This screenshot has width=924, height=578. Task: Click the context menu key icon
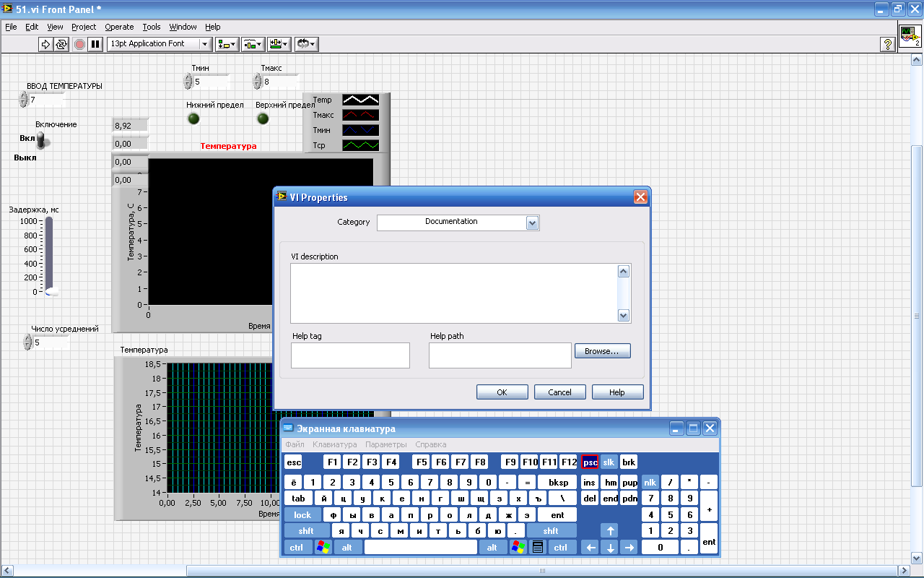pyautogui.click(x=538, y=548)
